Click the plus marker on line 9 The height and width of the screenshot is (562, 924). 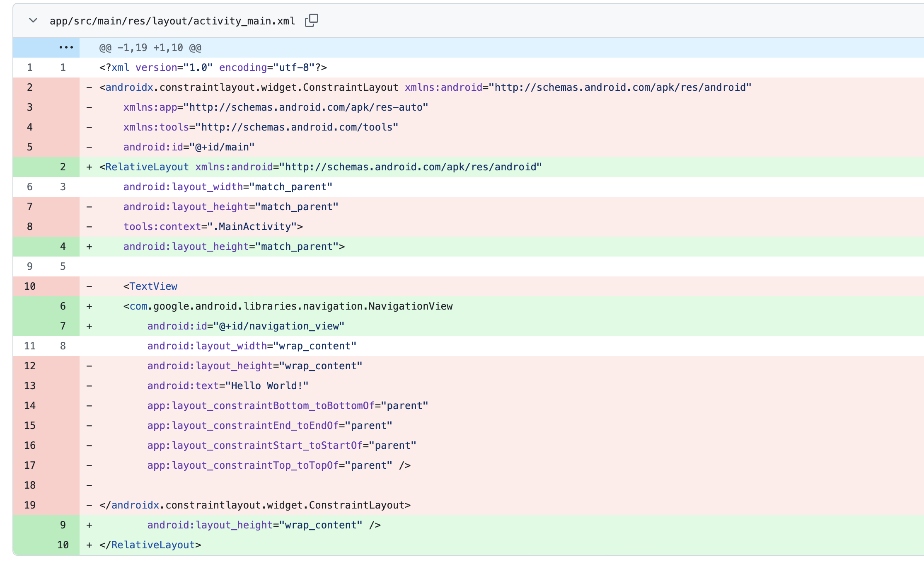click(x=89, y=525)
